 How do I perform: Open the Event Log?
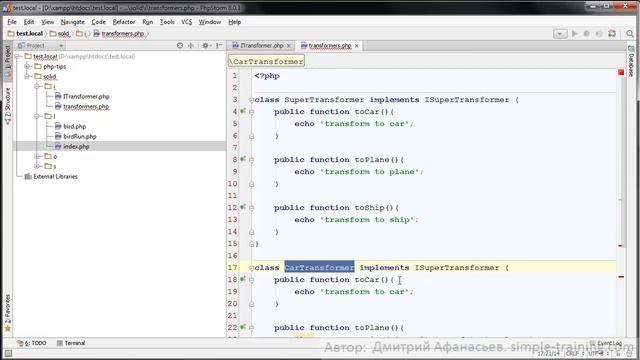[606, 343]
